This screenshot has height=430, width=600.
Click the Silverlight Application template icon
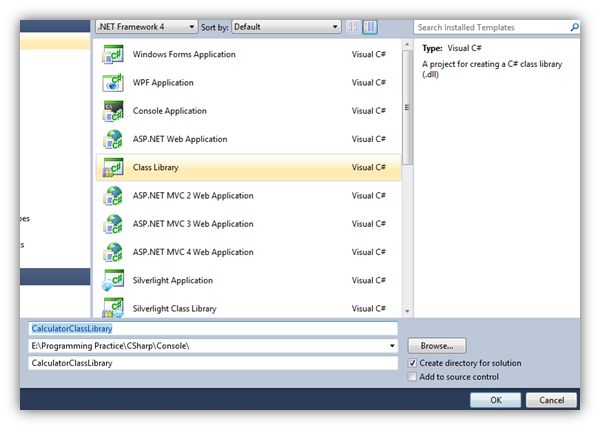[113, 280]
